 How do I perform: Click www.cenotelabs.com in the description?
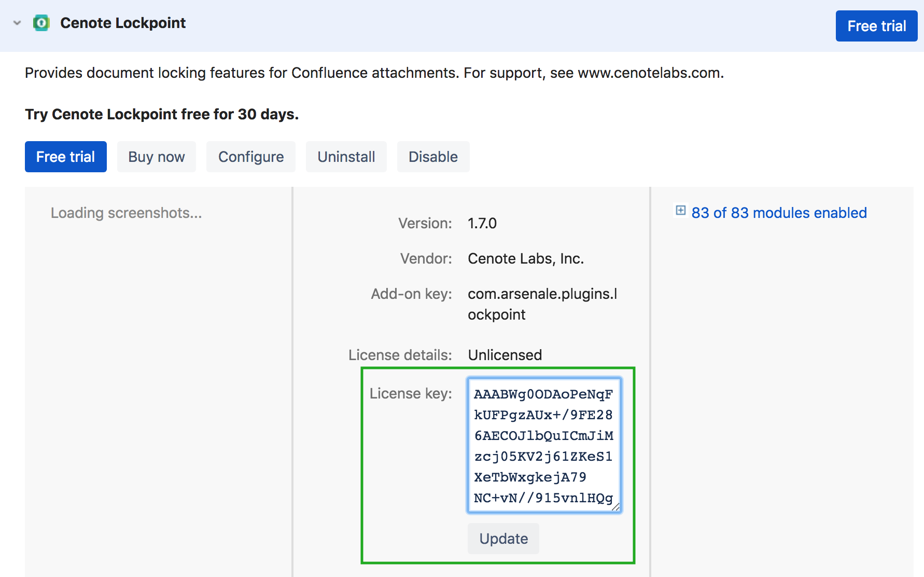point(649,73)
